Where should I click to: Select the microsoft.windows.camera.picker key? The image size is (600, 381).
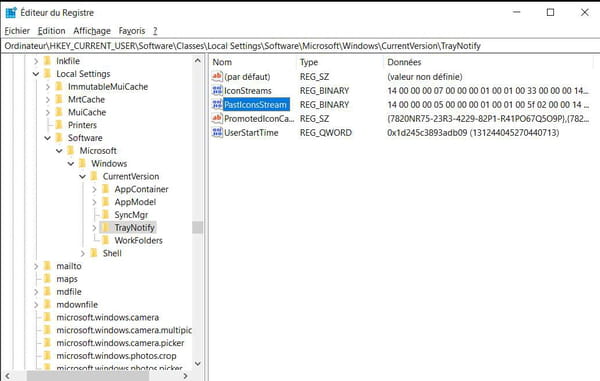click(120, 343)
